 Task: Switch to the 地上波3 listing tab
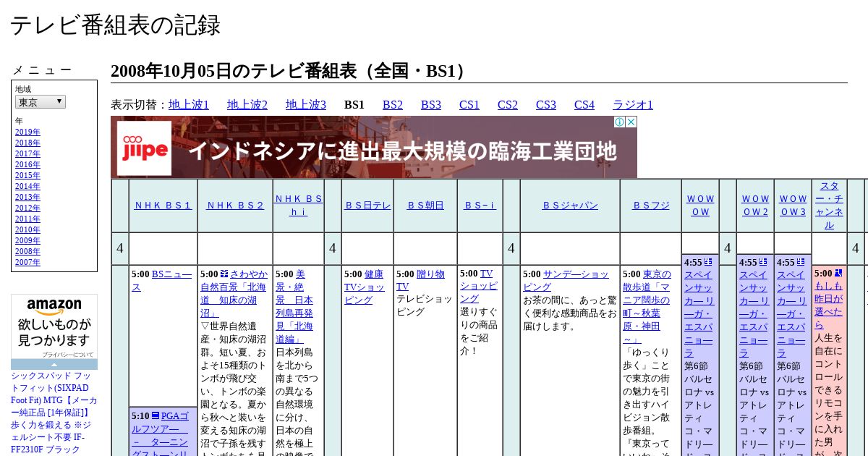point(306,104)
